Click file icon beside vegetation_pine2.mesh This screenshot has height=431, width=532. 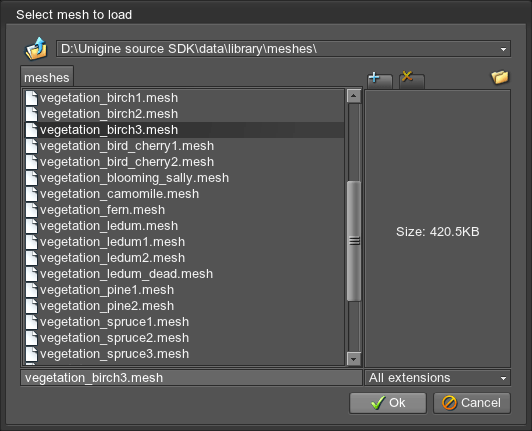31,306
